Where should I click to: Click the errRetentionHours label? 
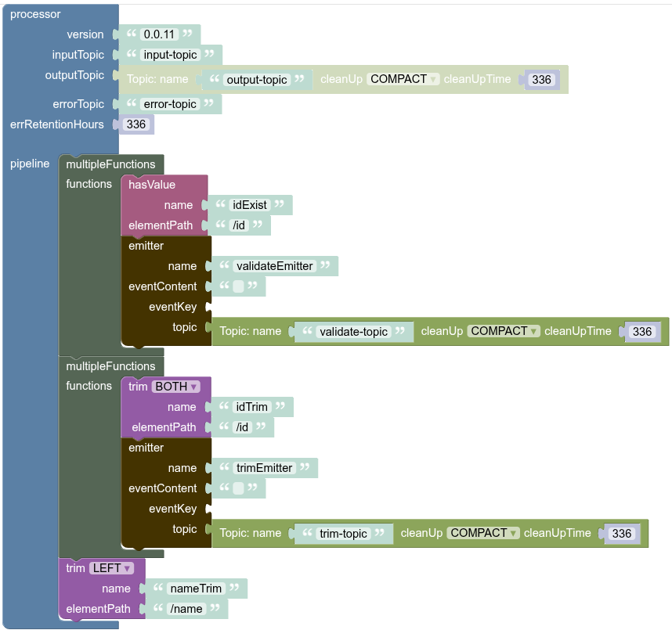coord(57,124)
